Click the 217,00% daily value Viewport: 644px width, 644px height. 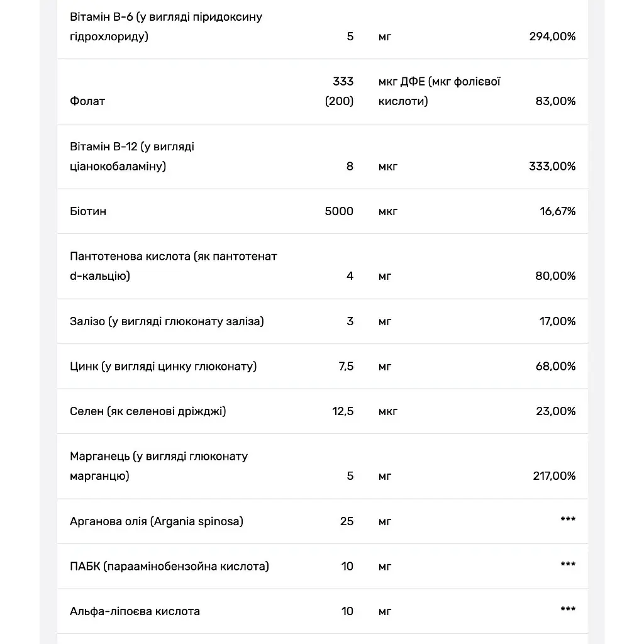click(x=554, y=476)
